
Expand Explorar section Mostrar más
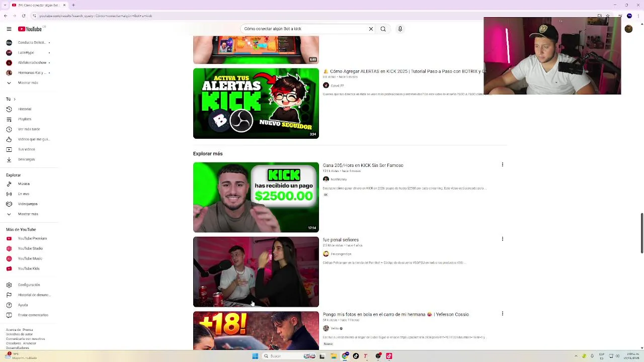[29, 214]
